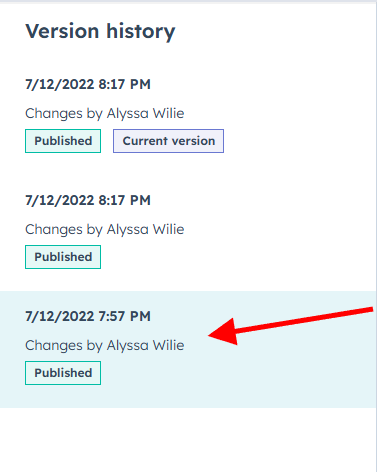377x472 pixels.
Task: Click Changes by Alyssa Wilie in highlighted row
Action: point(105,345)
